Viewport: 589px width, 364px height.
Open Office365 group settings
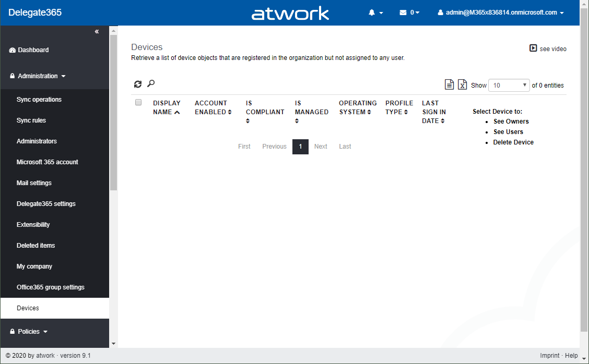(50, 287)
